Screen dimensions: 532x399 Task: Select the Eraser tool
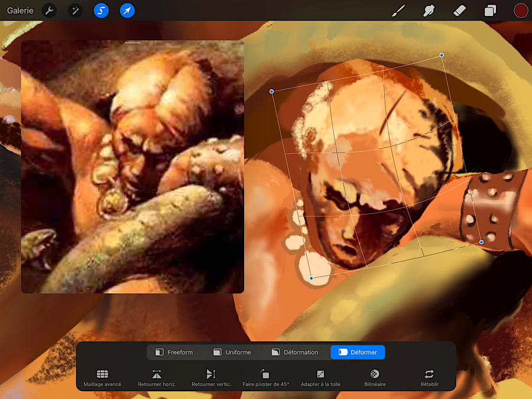coord(459,11)
